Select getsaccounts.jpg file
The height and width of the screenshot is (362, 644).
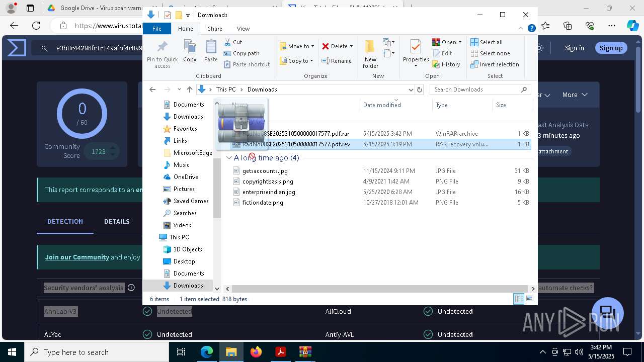[381, 171]
